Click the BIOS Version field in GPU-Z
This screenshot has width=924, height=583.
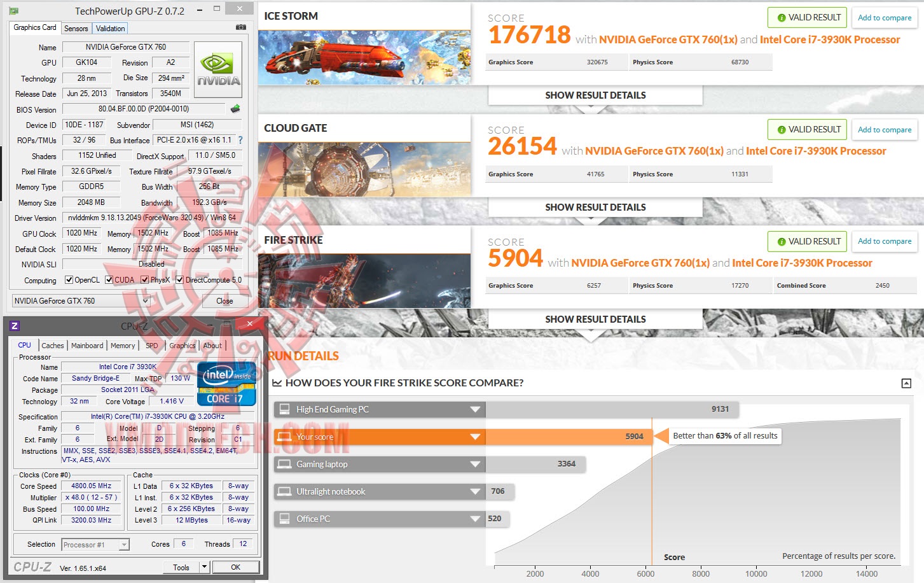144,109
